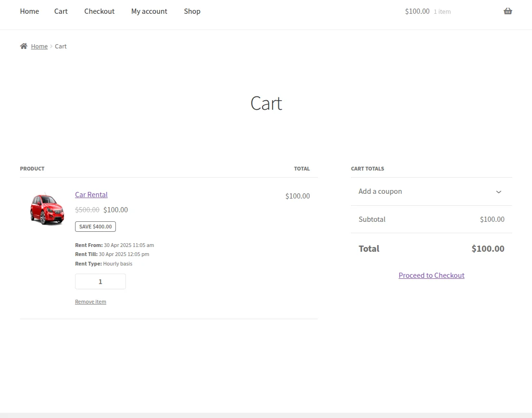Go to the Checkout menu item
Image resolution: width=532 pixels, height=418 pixels.
[99, 11]
